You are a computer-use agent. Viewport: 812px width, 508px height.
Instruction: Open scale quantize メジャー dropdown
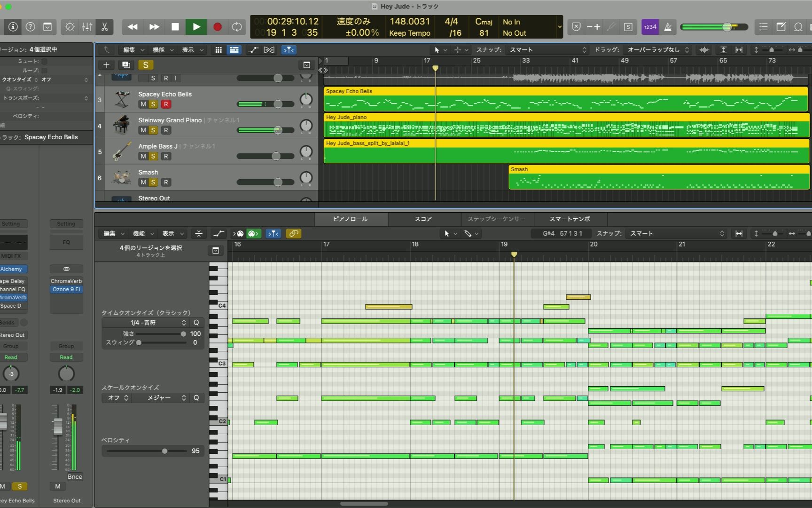pyautogui.click(x=161, y=398)
